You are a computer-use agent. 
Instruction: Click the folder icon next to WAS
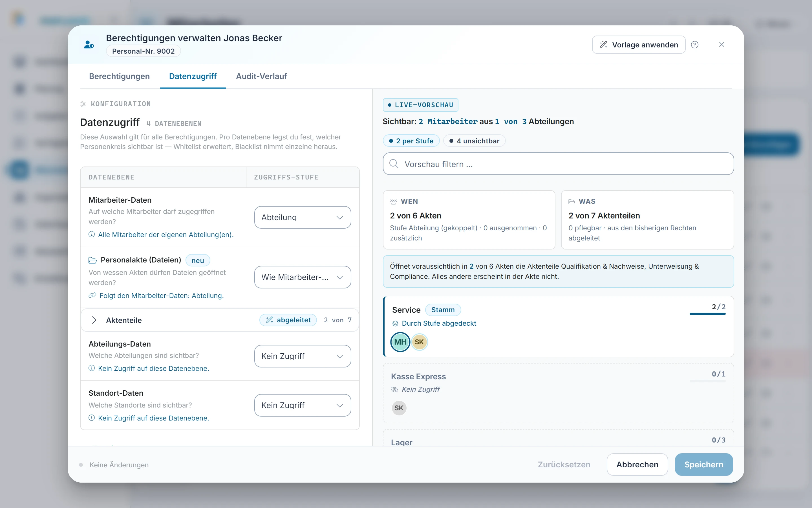pos(572,202)
